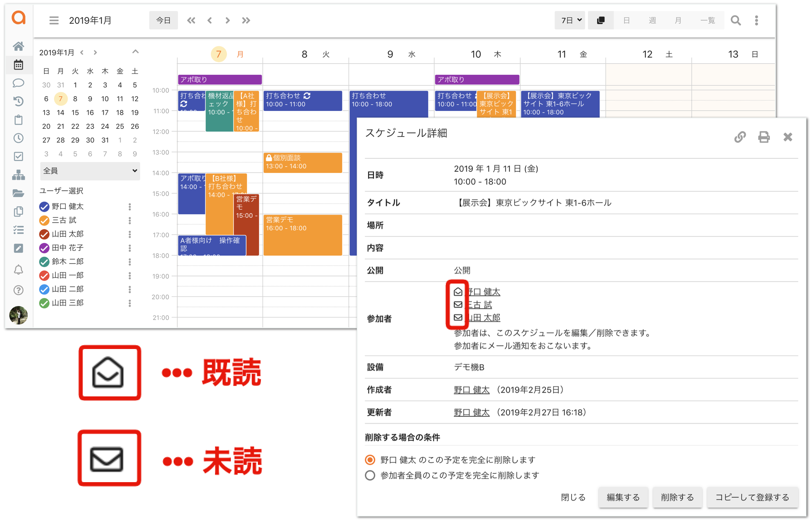Click the 編集する button

coord(623,497)
